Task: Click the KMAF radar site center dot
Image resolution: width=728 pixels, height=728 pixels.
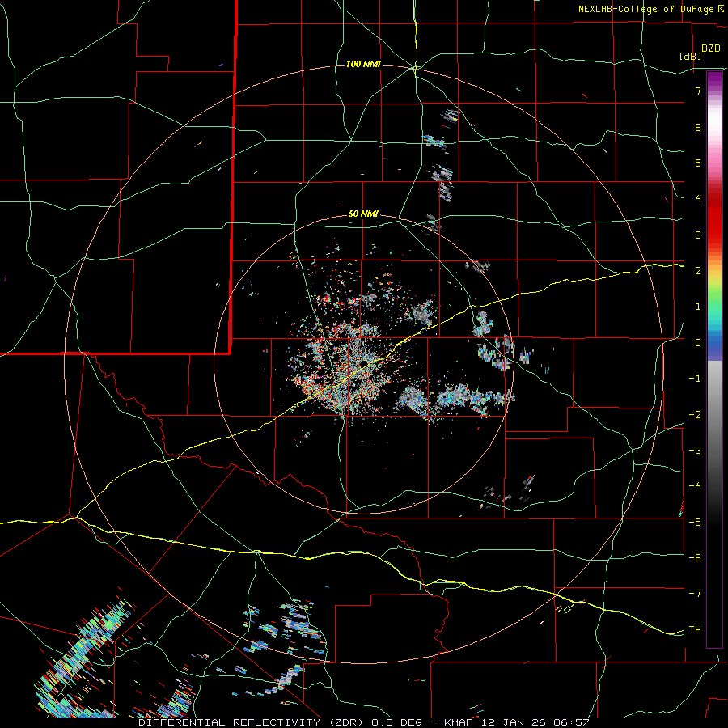Action: [363, 362]
